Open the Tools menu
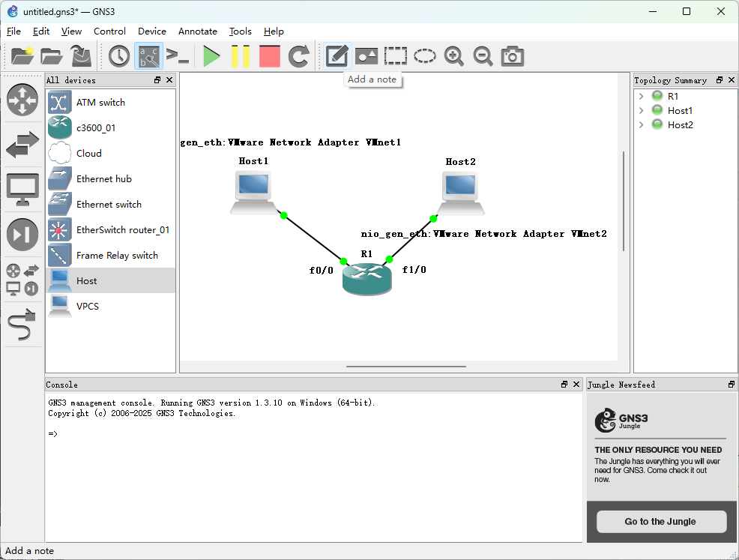Screen dimensions: 739x560 [x=241, y=31]
